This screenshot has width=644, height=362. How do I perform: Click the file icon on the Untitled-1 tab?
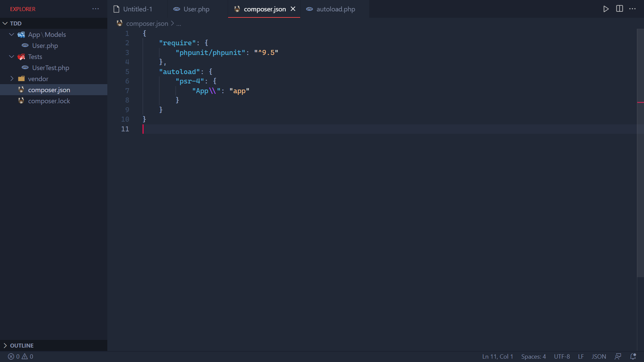pos(116,9)
